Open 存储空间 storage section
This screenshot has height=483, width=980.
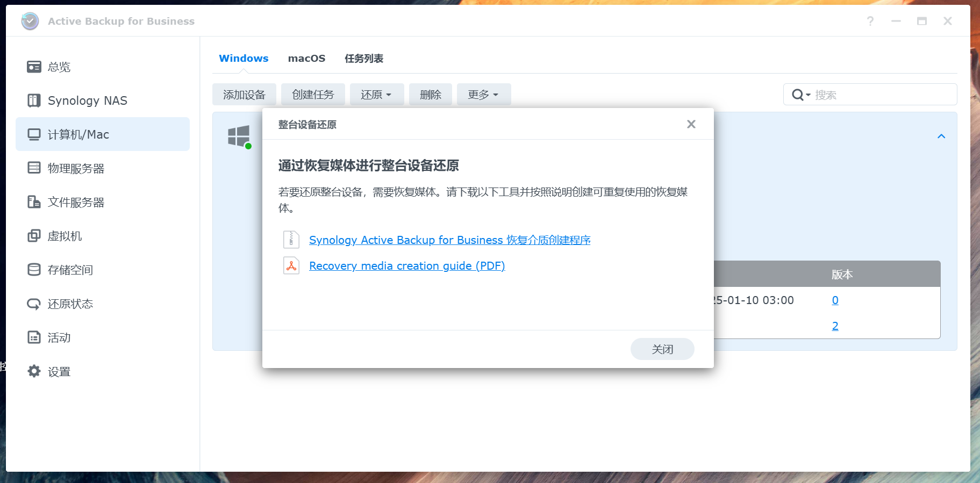coord(102,270)
